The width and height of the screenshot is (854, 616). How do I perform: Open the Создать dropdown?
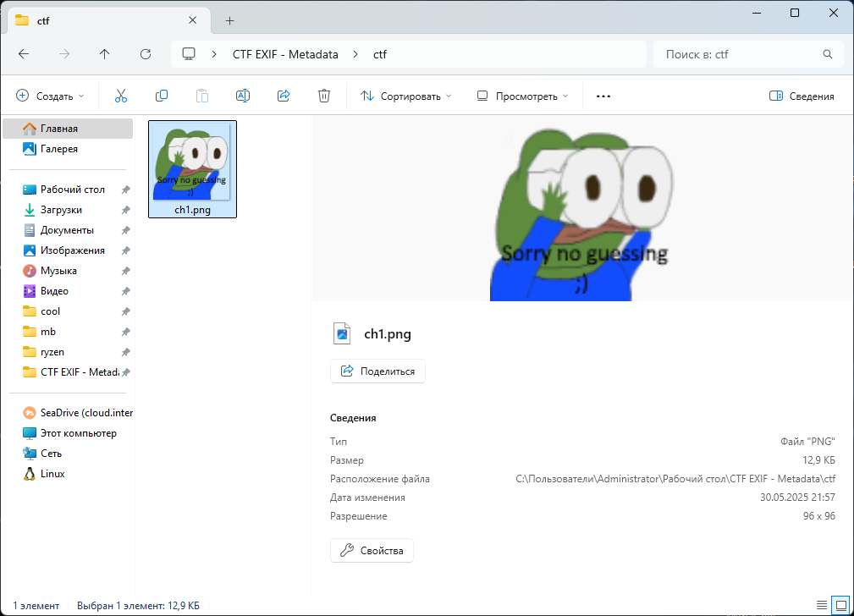click(50, 96)
